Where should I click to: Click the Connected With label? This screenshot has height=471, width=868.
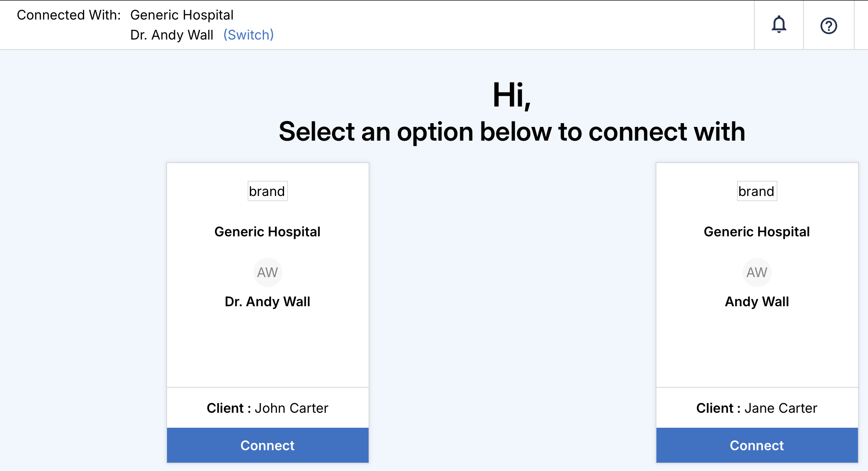pyautogui.click(x=69, y=15)
